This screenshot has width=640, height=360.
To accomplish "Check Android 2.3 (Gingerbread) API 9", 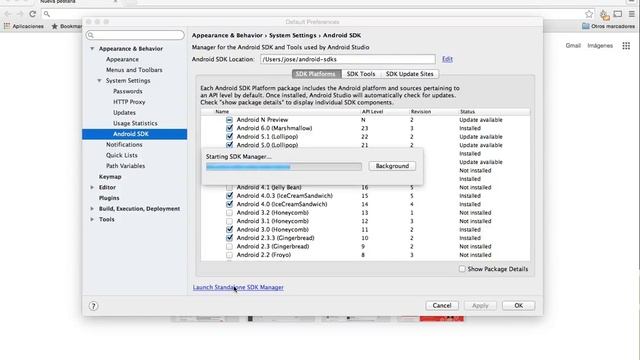I will point(229,247).
